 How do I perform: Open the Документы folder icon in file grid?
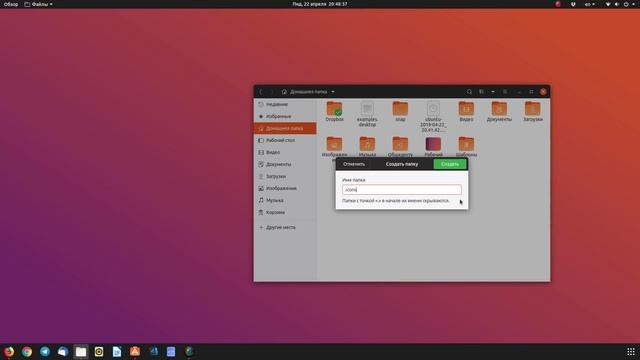click(499, 109)
